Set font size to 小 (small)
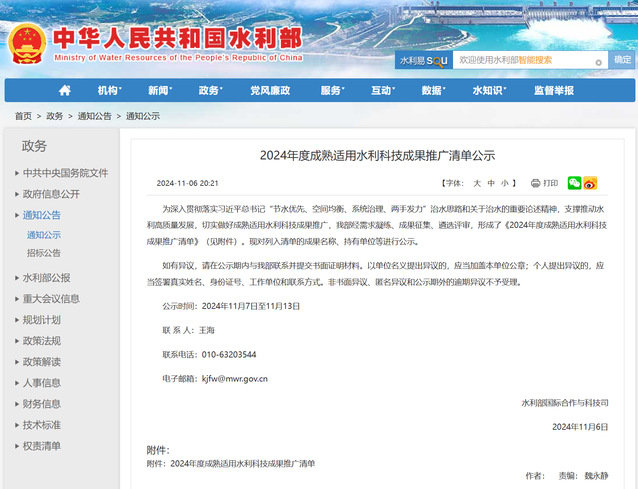 (505, 183)
